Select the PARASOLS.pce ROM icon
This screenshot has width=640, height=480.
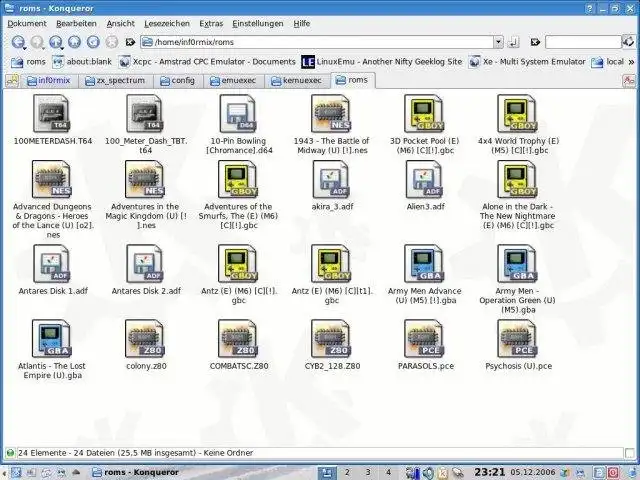(x=424, y=339)
